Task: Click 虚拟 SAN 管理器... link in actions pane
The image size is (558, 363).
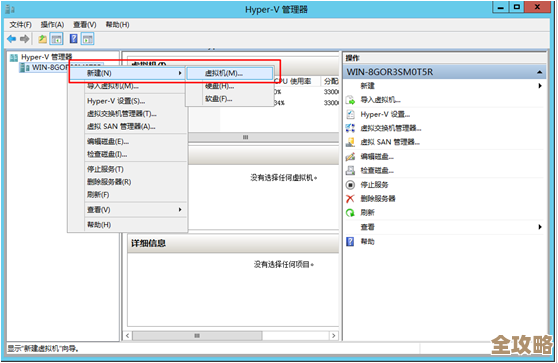Action: coord(390,142)
